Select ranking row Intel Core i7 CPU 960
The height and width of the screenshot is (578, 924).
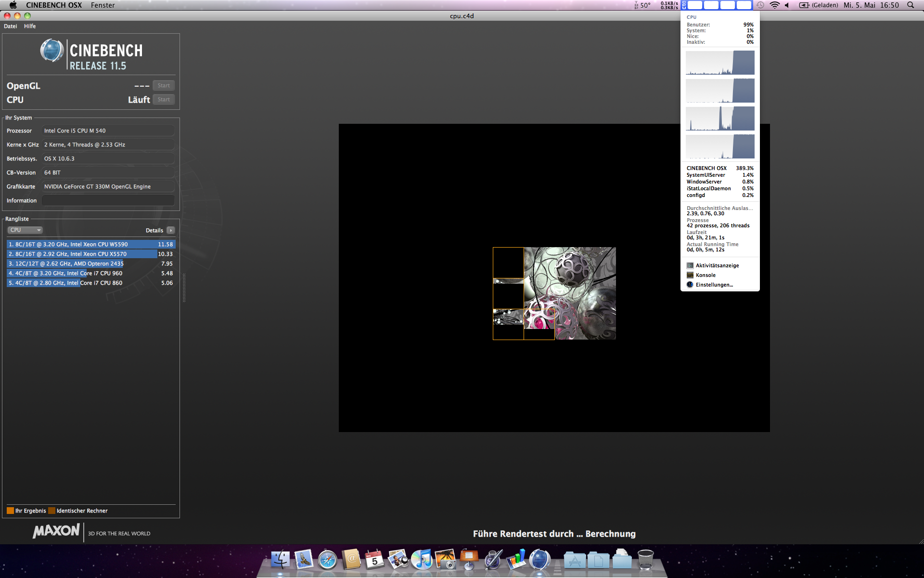click(90, 273)
